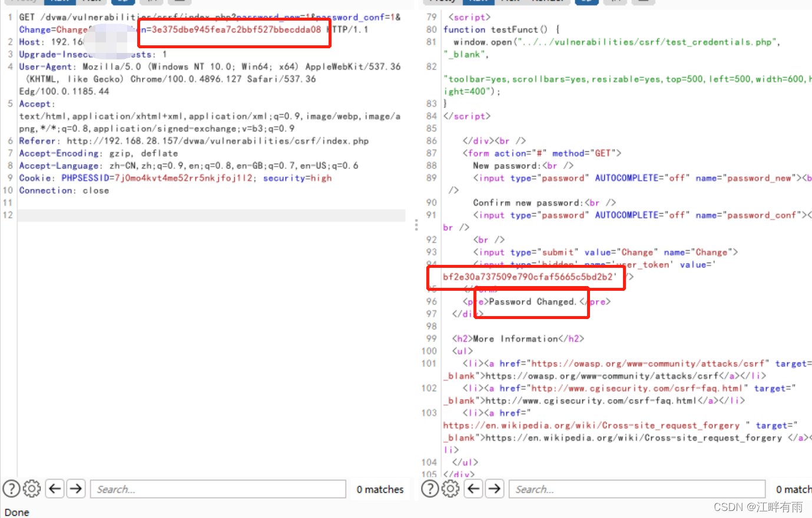This screenshot has width=812, height=518.
Task: Click the closing </ul> tag on line 104
Action: point(465,462)
